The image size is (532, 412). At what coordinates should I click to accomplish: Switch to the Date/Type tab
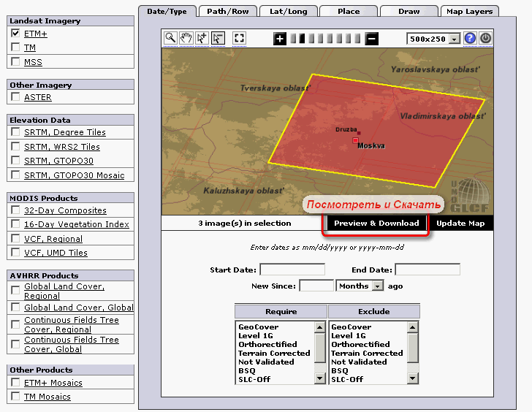pyautogui.click(x=167, y=11)
